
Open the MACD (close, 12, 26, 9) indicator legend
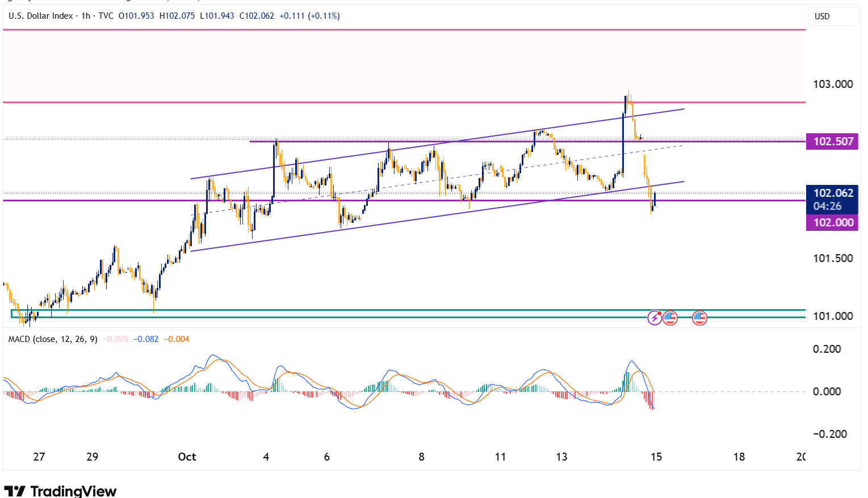coord(53,339)
